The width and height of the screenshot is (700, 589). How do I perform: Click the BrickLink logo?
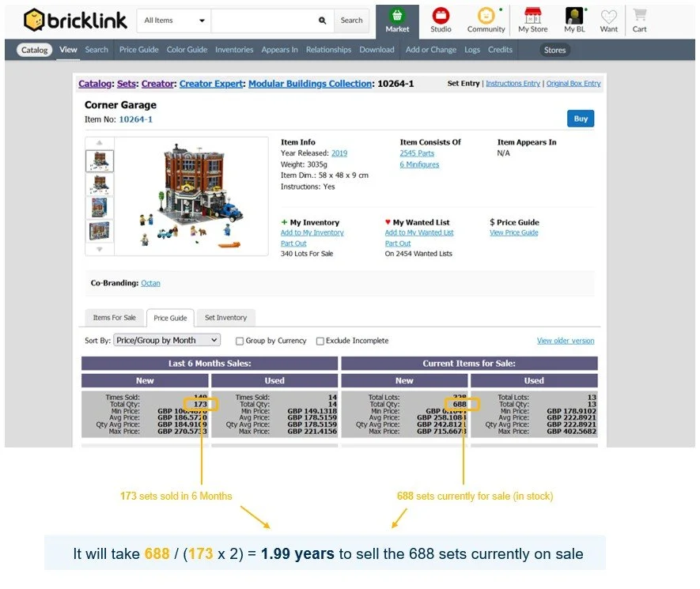75,20
